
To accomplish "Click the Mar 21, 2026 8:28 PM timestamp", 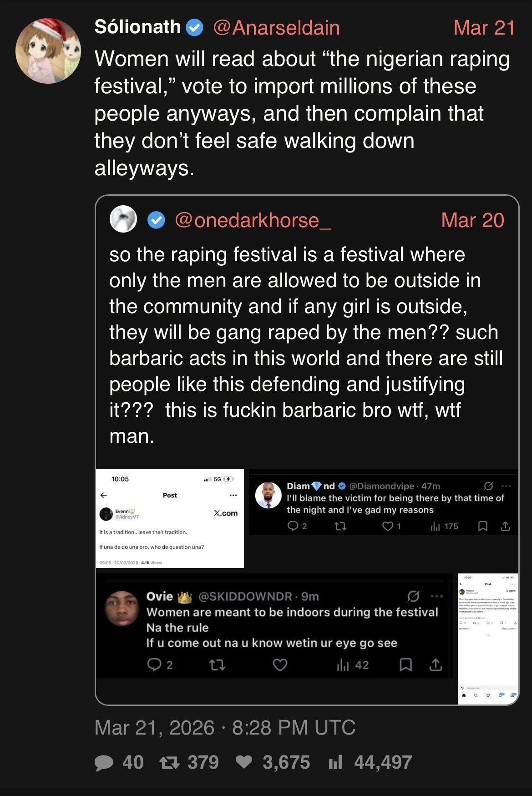I will [x=225, y=727].
